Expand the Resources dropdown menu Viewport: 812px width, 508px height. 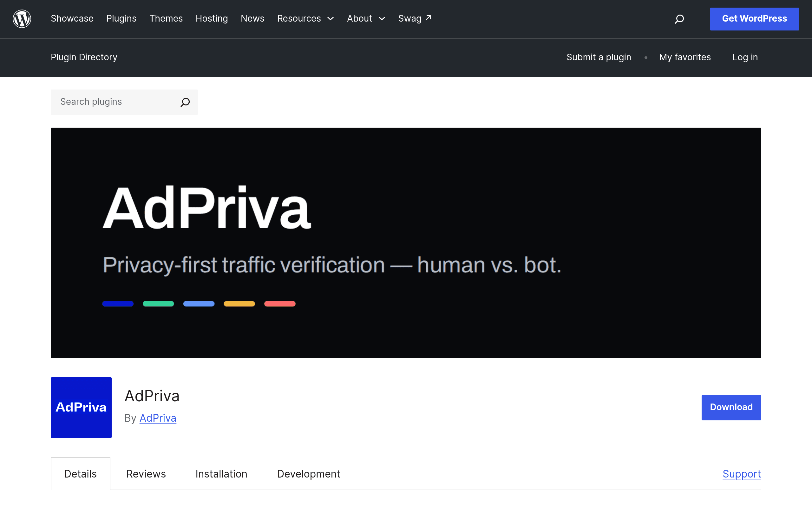306,18
